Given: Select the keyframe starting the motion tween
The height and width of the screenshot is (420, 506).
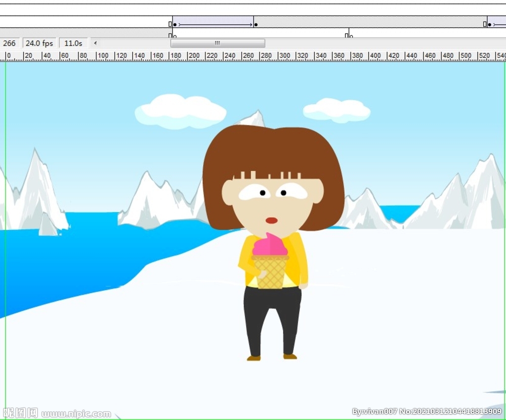Looking at the screenshot, I should (175, 24).
